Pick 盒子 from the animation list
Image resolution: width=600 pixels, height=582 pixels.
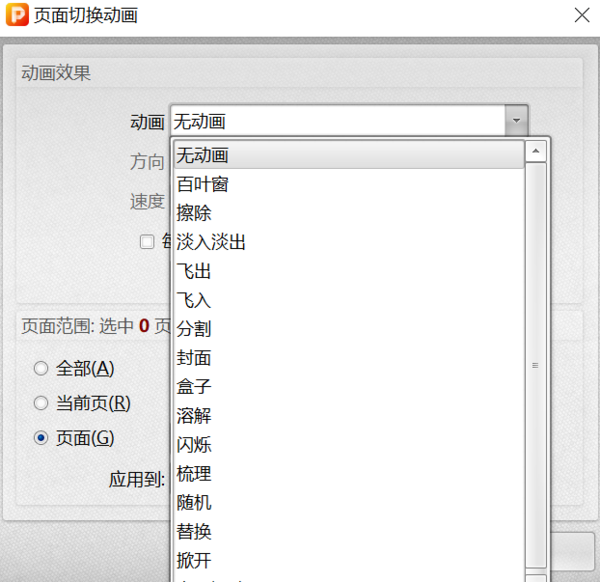pyautogui.click(x=349, y=387)
